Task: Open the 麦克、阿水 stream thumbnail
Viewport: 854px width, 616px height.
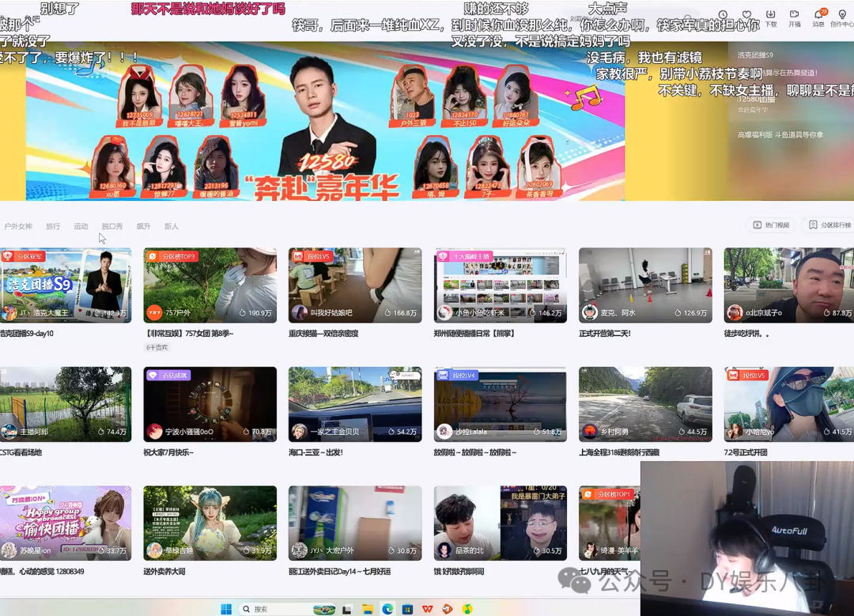Action: pyautogui.click(x=645, y=285)
